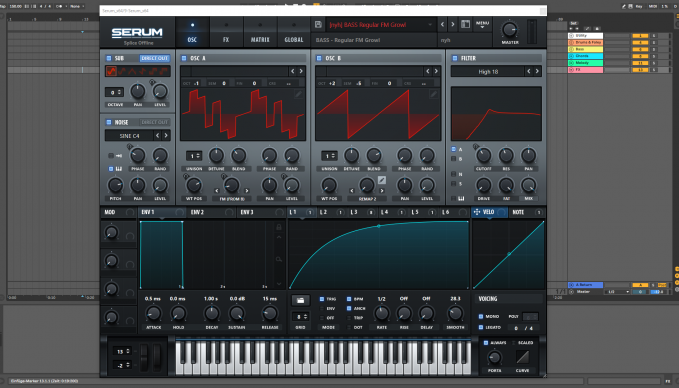Click the OSC A LEVEL knob
Image resolution: width=679 pixels, height=388 pixels.
point(291,185)
